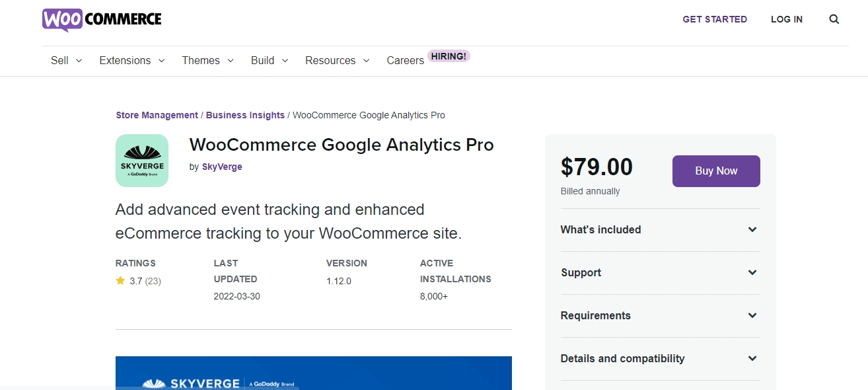Image resolution: width=868 pixels, height=390 pixels.
Task: Open the Sell dropdown menu
Action: 66,60
